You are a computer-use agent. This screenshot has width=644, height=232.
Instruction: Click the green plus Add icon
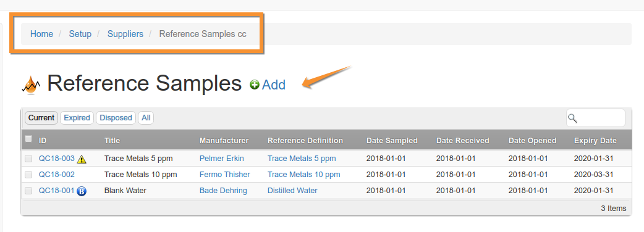pos(255,85)
